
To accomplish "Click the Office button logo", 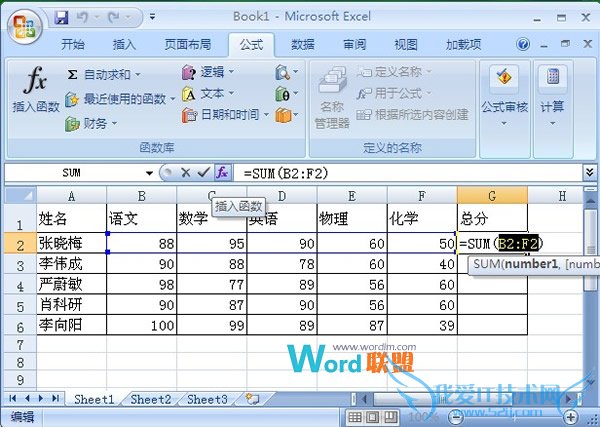I will pyautogui.click(x=24, y=26).
